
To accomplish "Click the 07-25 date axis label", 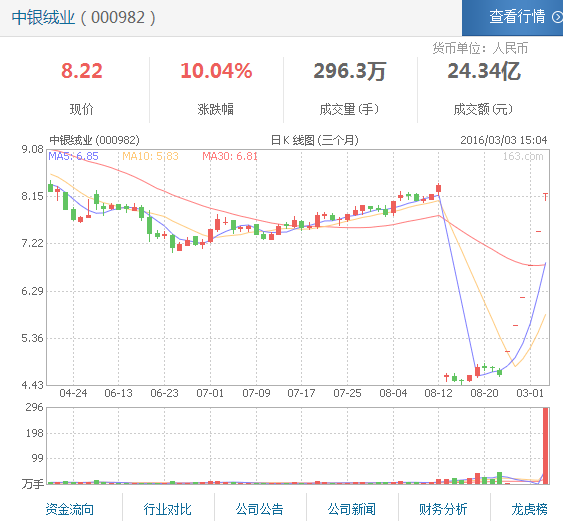I will coord(348,393).
